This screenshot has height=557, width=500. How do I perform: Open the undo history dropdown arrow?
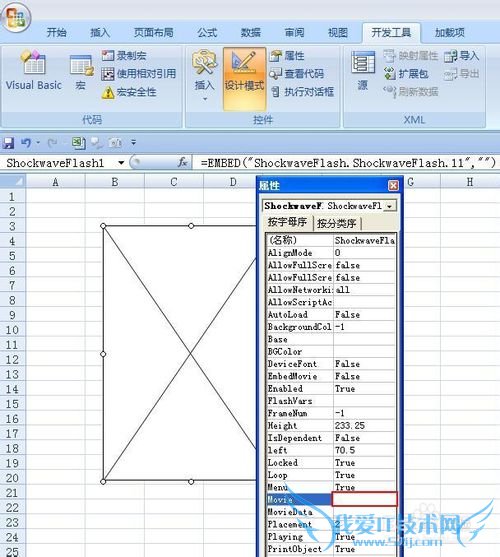(x=38, y=143)
